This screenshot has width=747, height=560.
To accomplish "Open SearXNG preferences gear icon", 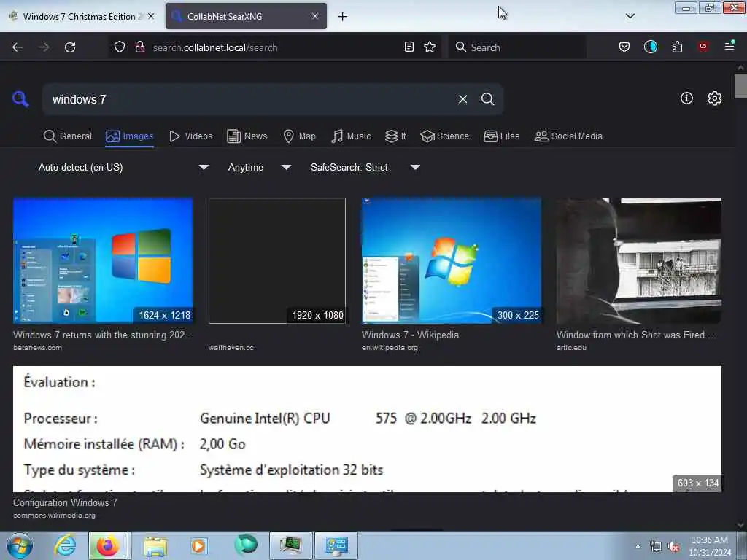I will 714,98.
